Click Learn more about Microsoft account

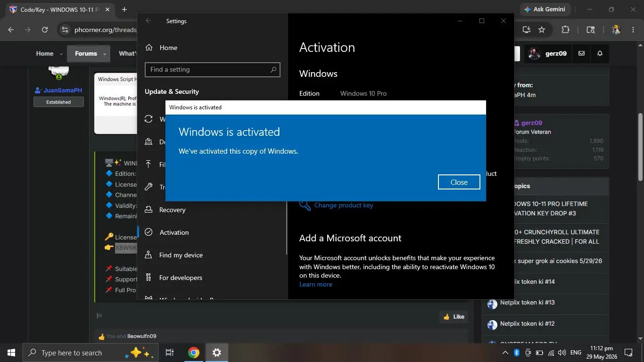pos(315,284)
